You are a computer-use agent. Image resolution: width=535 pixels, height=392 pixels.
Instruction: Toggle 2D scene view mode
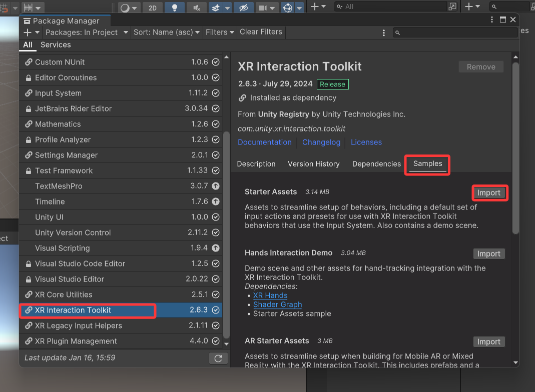coord(153,7)
